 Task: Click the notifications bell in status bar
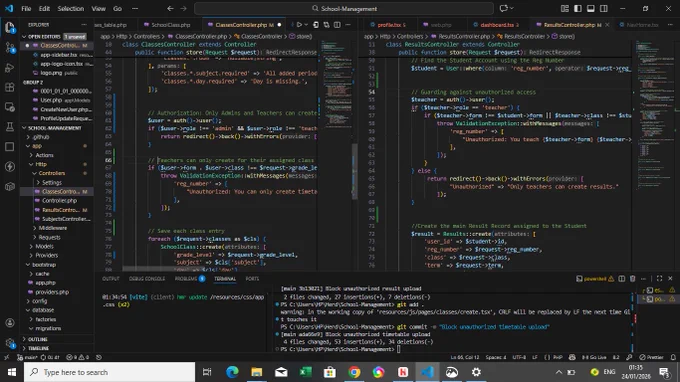point(673,357)
